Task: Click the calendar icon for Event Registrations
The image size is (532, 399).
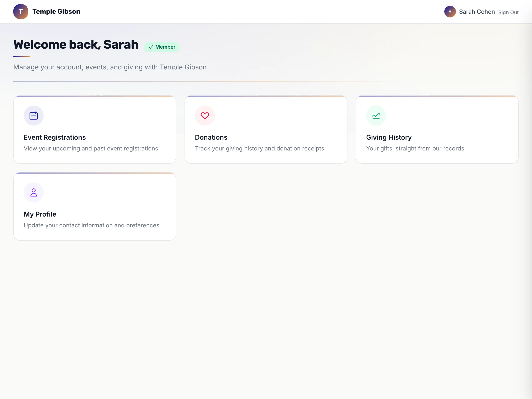Action: click(34, 116)
